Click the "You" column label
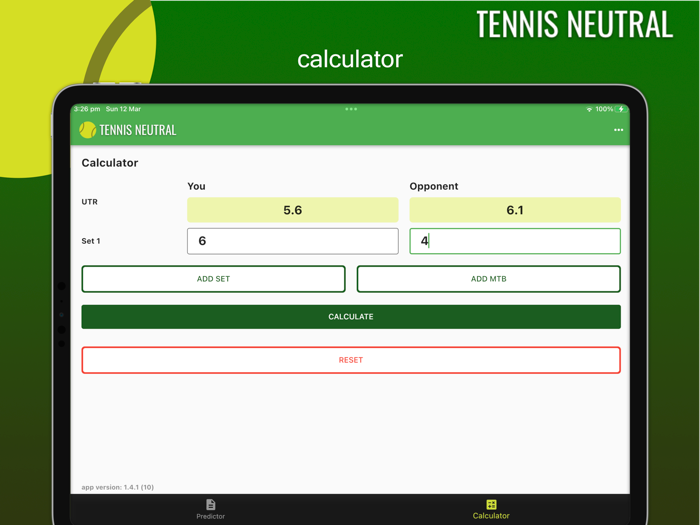 [196, 186]
